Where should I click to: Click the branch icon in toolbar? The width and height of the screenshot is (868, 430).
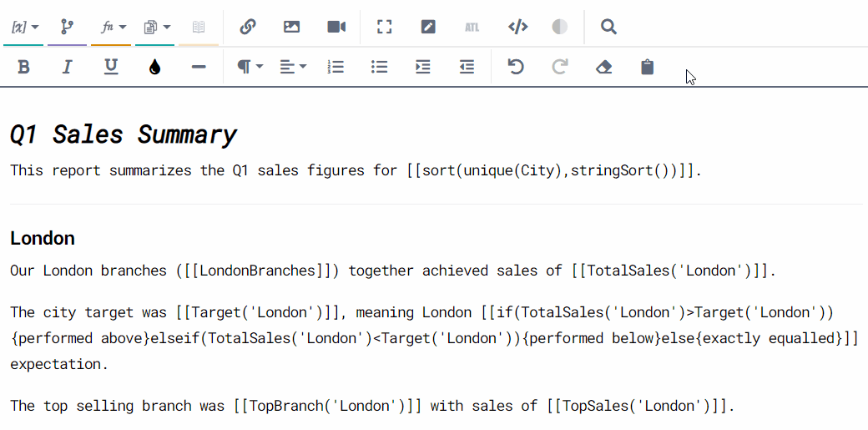(x=67, y=27)
